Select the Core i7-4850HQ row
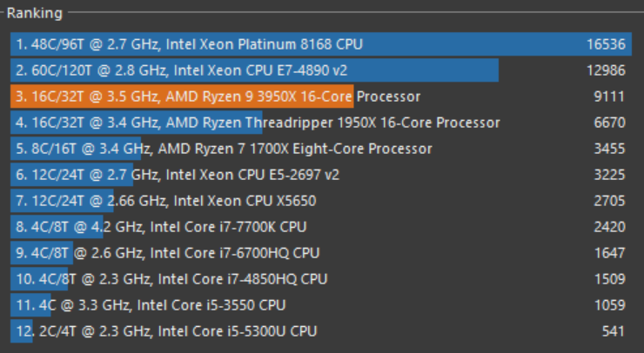Screen dimensions: 644x353 170,279
